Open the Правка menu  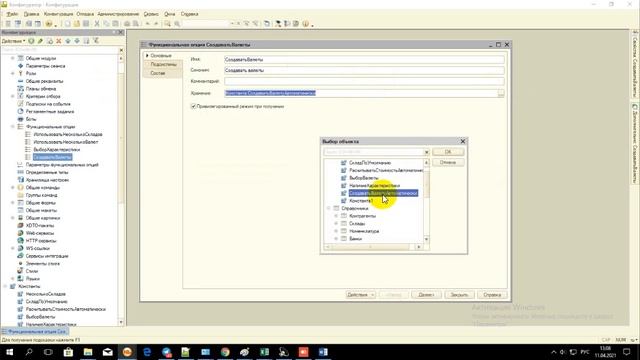pyautogui.click(x=31, y=14)
